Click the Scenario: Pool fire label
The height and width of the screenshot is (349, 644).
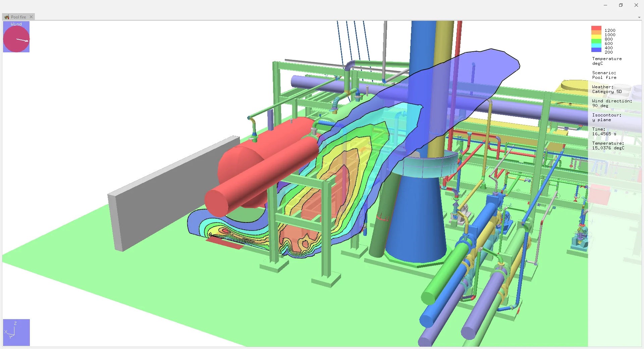point(604,75)
